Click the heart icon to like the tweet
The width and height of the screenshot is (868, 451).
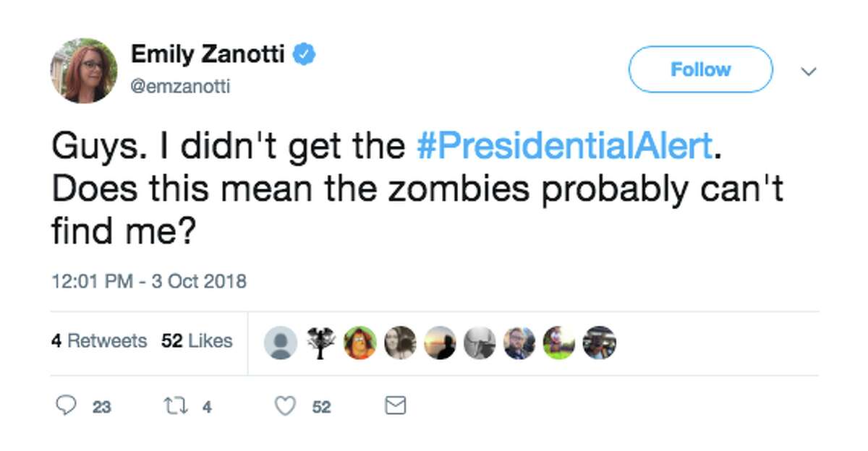286,405
